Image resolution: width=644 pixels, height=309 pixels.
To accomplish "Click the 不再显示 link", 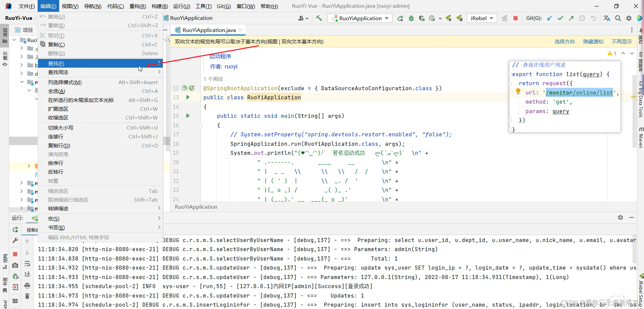I will [x=622, y=41].
